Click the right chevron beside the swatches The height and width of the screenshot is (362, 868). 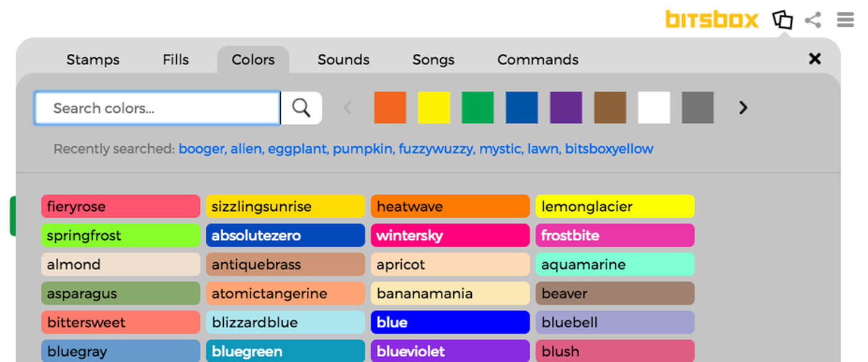[743, 107]
